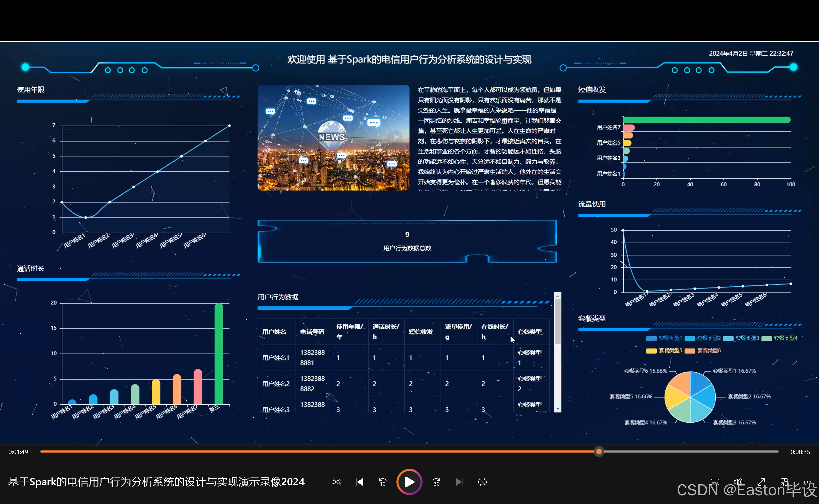Viewport: 819px width, 504px height.
Task: Click the date and time display
Action: [751, 54]
